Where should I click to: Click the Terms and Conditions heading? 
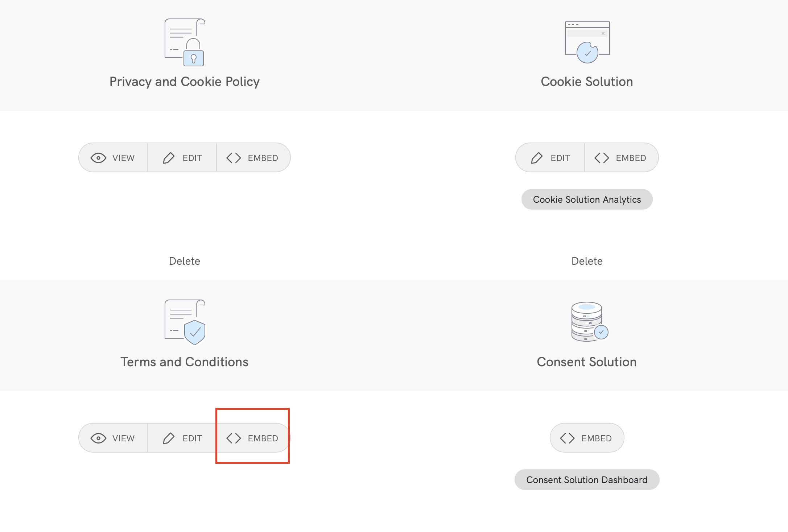pos(184,362)
